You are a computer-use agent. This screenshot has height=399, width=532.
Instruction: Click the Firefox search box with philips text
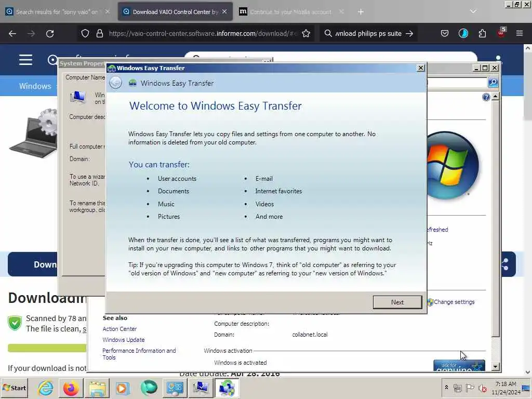point(368,33)
